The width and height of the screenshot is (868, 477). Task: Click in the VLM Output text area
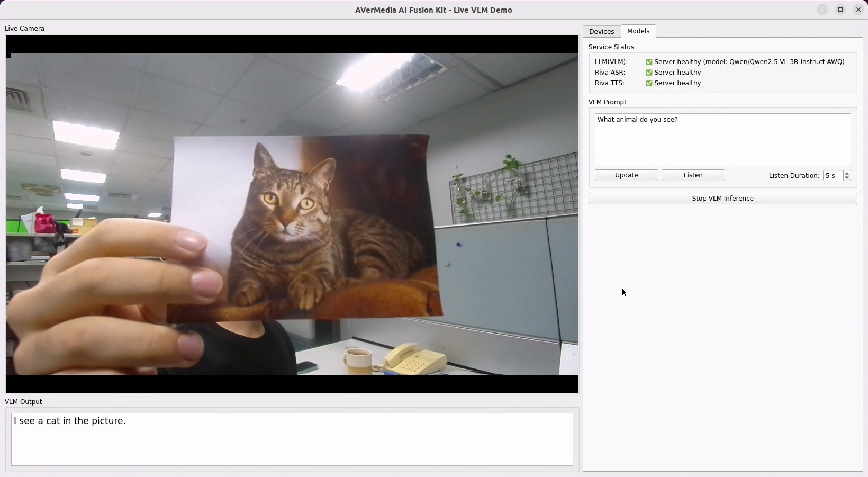pos(292,439)
